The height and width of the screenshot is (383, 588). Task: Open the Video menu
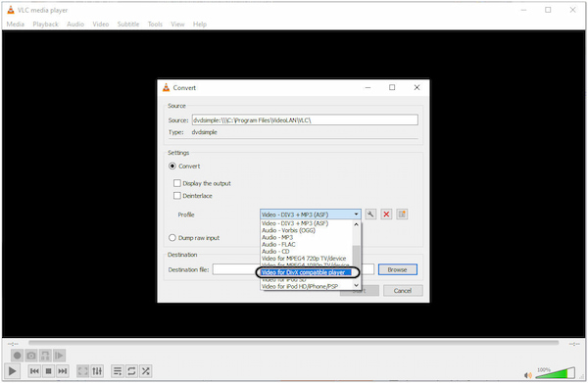[x=101, y=24]
